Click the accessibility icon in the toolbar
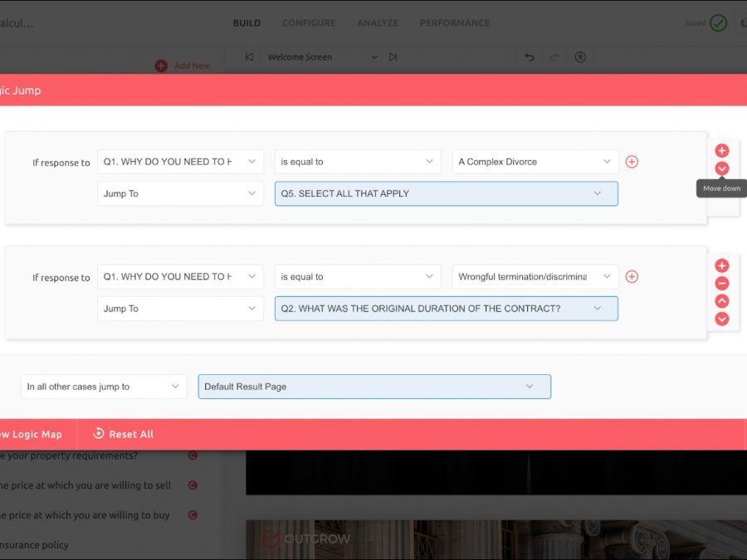Screen dimensions: 747x560 click(580, 57)
